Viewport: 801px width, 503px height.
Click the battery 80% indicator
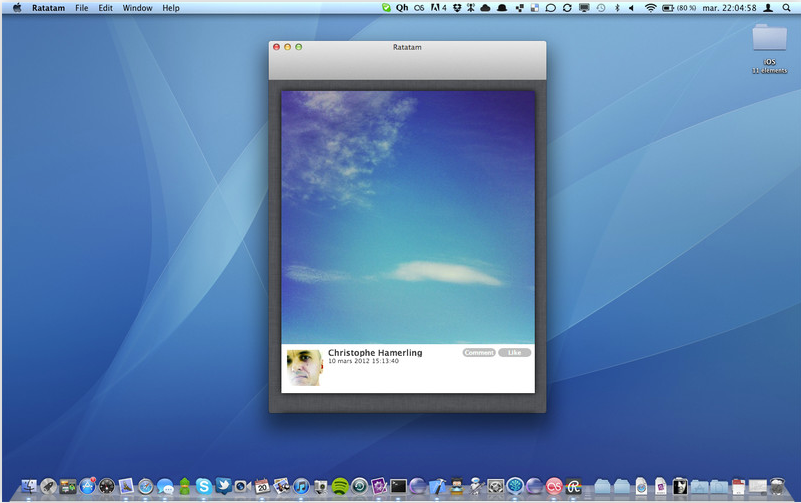(x=679, y=8)
